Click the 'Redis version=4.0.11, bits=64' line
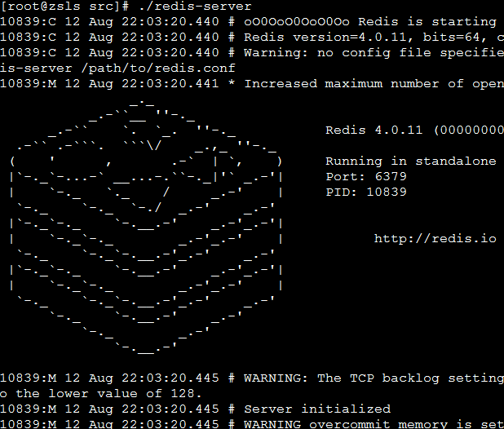Viewport: 504px width, 429px height. pos(252,38)
